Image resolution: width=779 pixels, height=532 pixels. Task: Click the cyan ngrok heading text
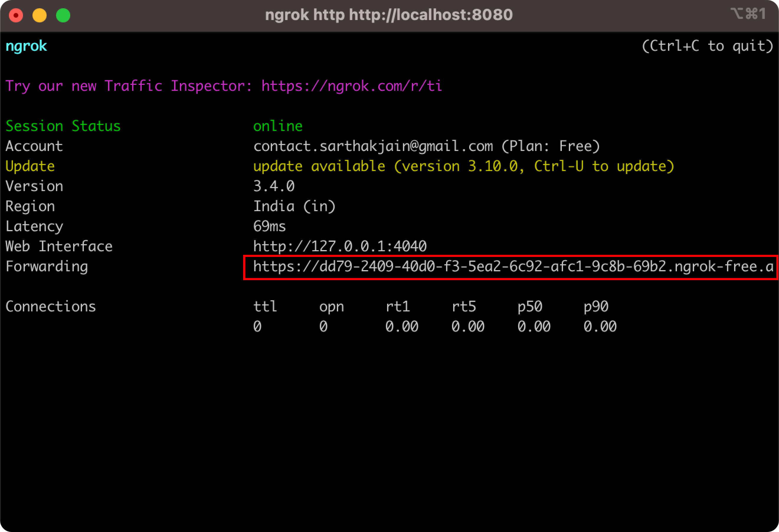coord(26,46)
